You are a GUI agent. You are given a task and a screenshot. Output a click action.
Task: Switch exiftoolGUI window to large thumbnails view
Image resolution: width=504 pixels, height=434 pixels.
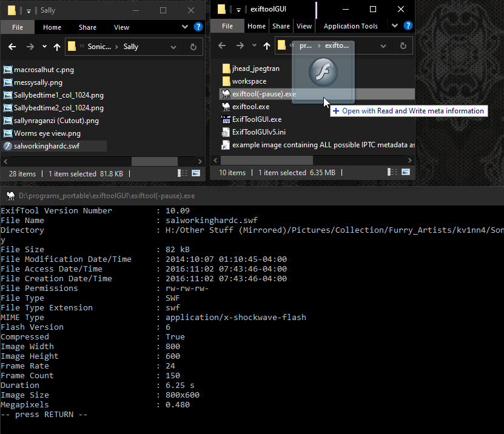coord(406,173)
